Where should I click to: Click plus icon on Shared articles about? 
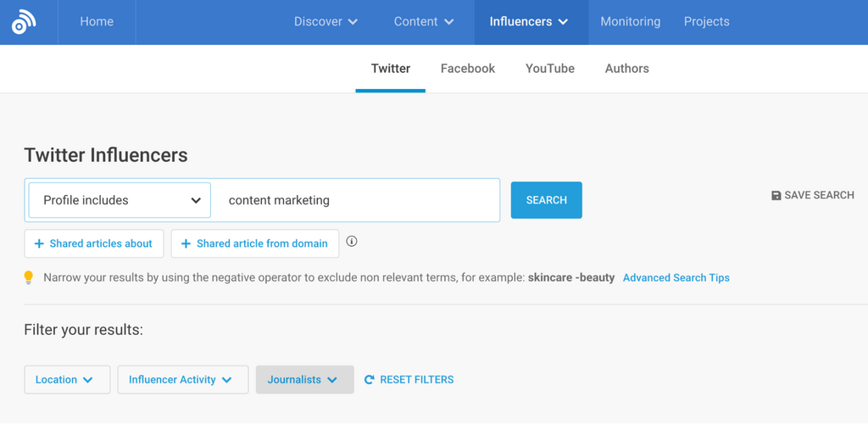coord(39,244)
